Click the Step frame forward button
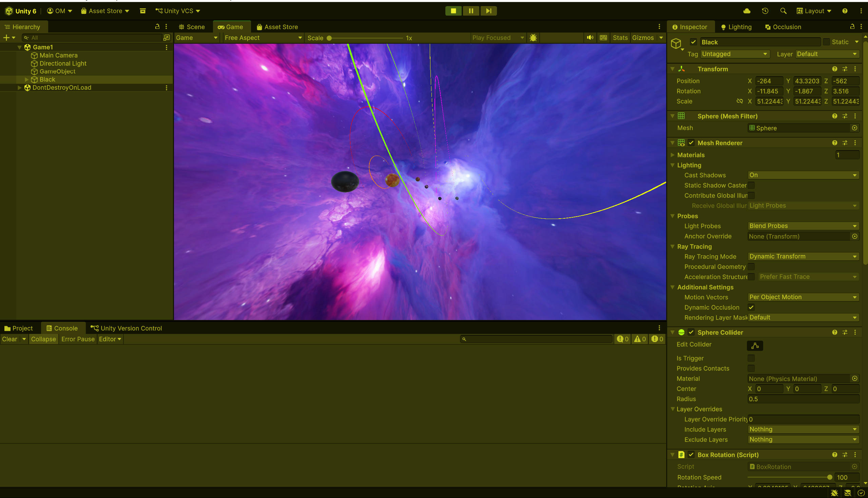The image size is (868, 498). click(488, 11)
